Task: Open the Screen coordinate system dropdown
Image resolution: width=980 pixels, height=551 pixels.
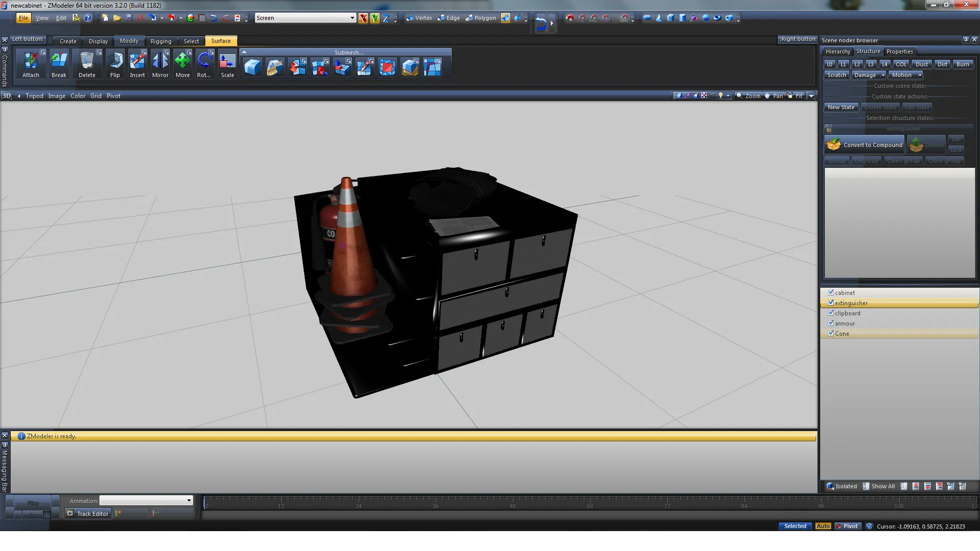Action: [x=352, y=18]
